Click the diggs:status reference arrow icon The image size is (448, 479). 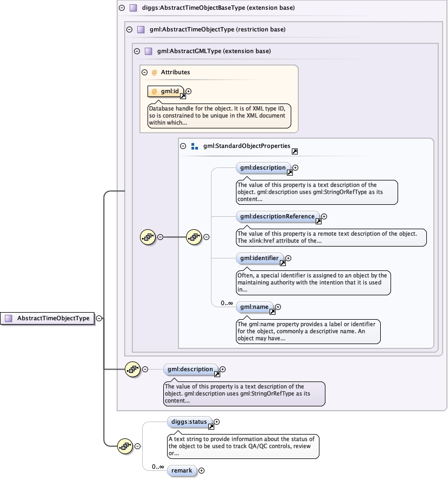pyautogui.click(x=211, y=426)
